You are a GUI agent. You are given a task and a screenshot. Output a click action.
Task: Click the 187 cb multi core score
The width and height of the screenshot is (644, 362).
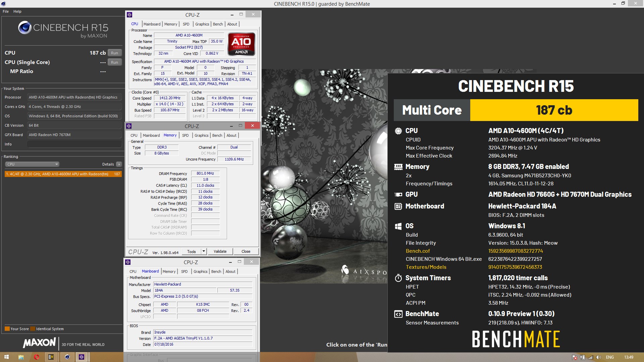pyautogui.click(x=554, y=110)
